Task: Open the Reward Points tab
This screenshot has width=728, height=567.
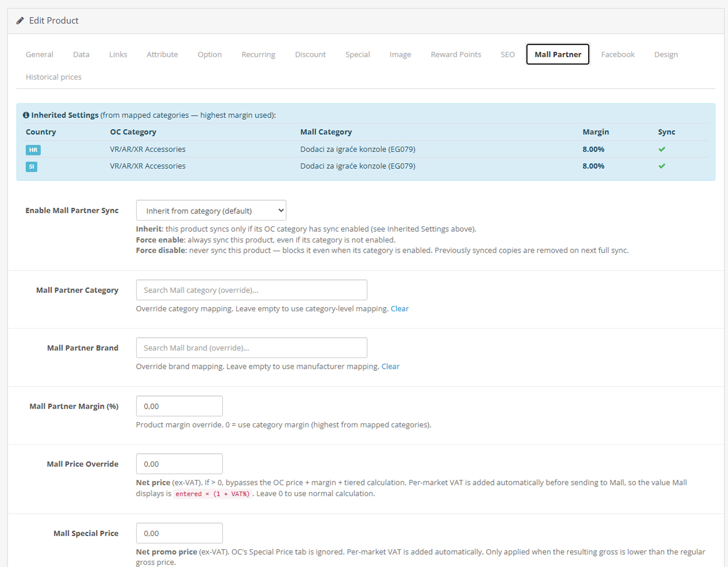Action: (x=456, y=55)
